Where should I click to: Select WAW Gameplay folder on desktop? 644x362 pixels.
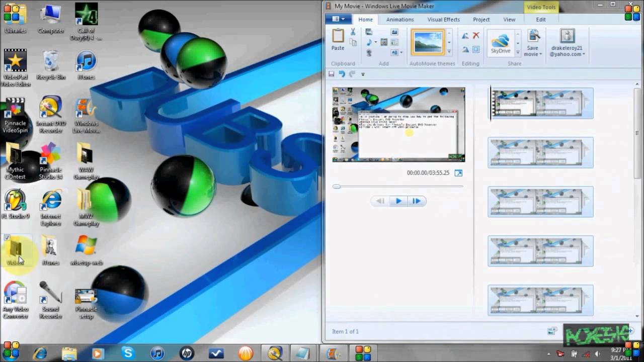pyautogui.click(x=86, y=161)
